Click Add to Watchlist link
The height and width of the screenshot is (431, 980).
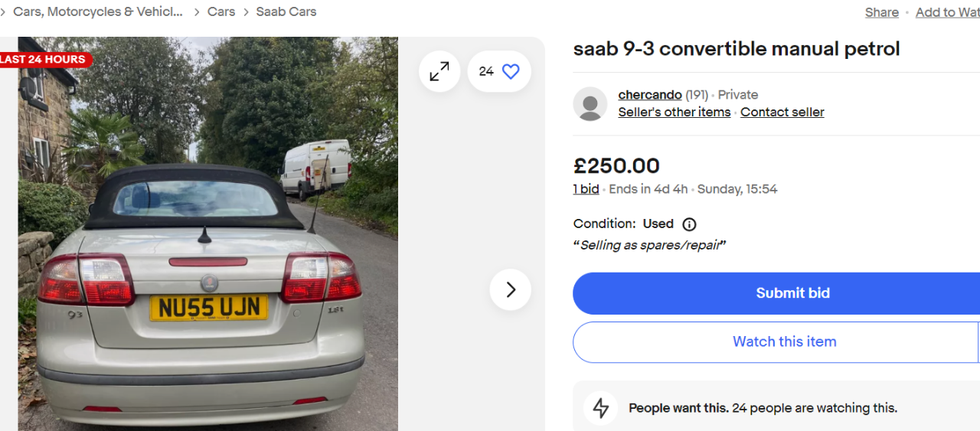[x=947, y=12]
